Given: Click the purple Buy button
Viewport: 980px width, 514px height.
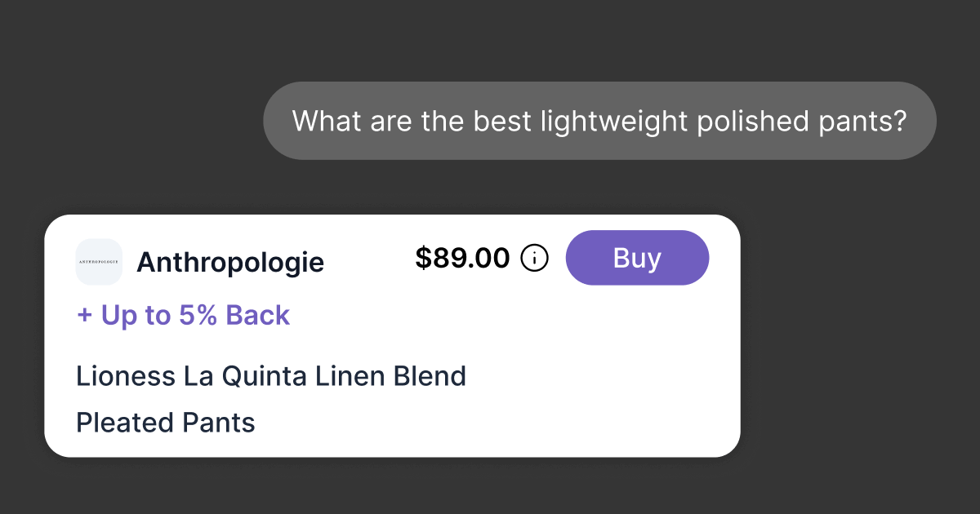Looking at the screenshot, I should pos(637,258).
